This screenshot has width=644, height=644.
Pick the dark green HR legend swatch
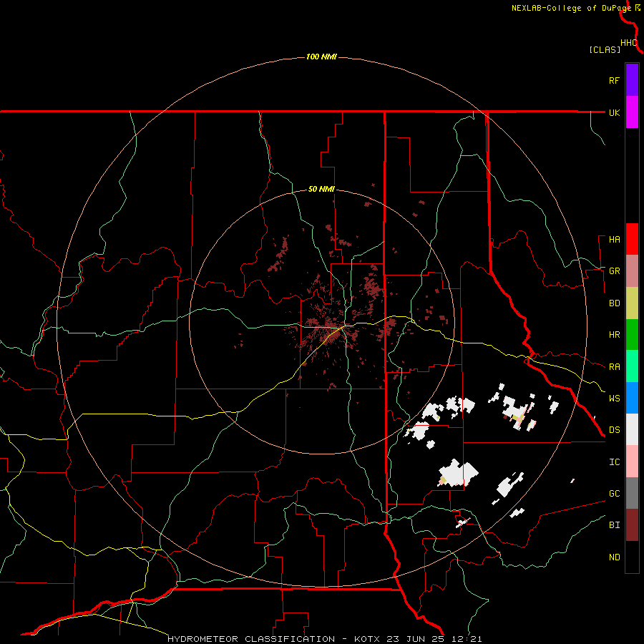click(x=632, y=335)
